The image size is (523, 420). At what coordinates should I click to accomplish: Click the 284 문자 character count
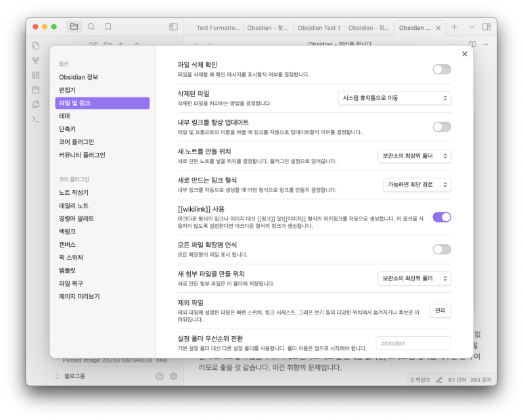(481, 380)
